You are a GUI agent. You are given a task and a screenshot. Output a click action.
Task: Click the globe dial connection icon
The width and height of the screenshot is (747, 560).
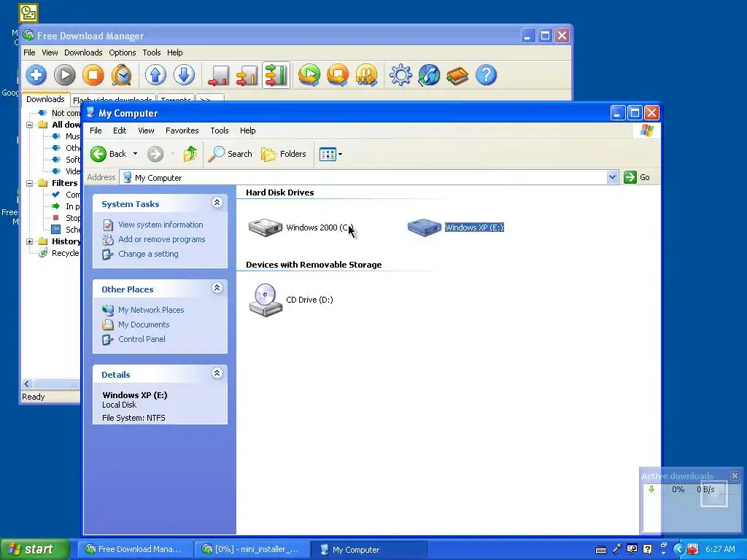click(x=429, y=75)
